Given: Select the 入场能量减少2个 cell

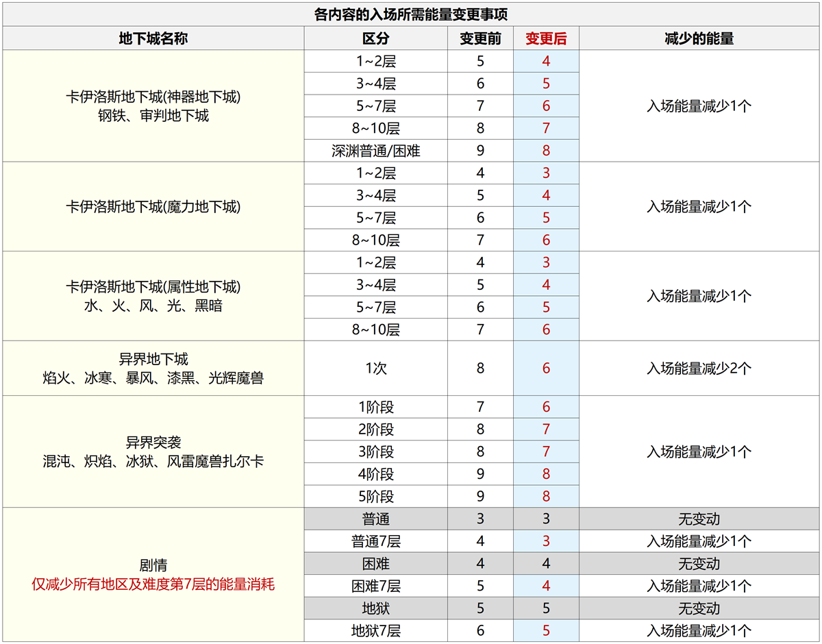Looking at the screenshot, I should 699,368.
